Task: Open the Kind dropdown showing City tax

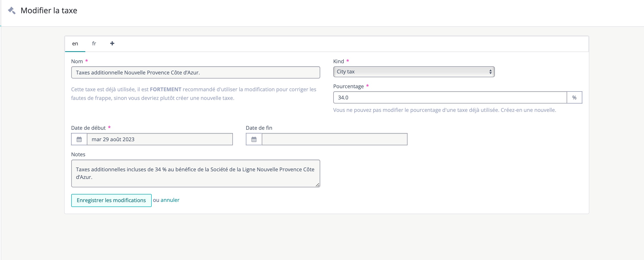Action: pyautogui.click(x=414, y=72)
